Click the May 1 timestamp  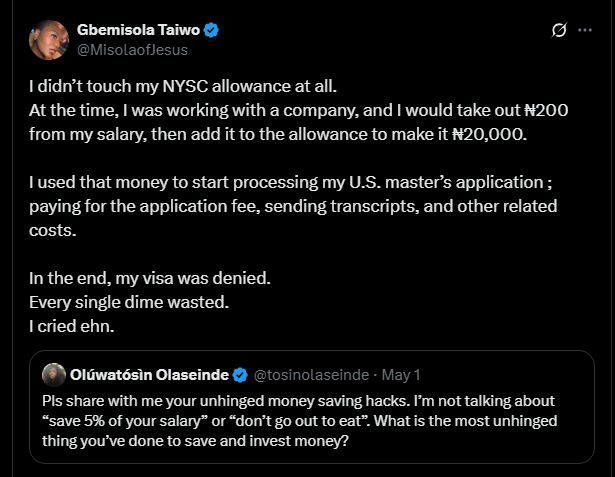406,376
